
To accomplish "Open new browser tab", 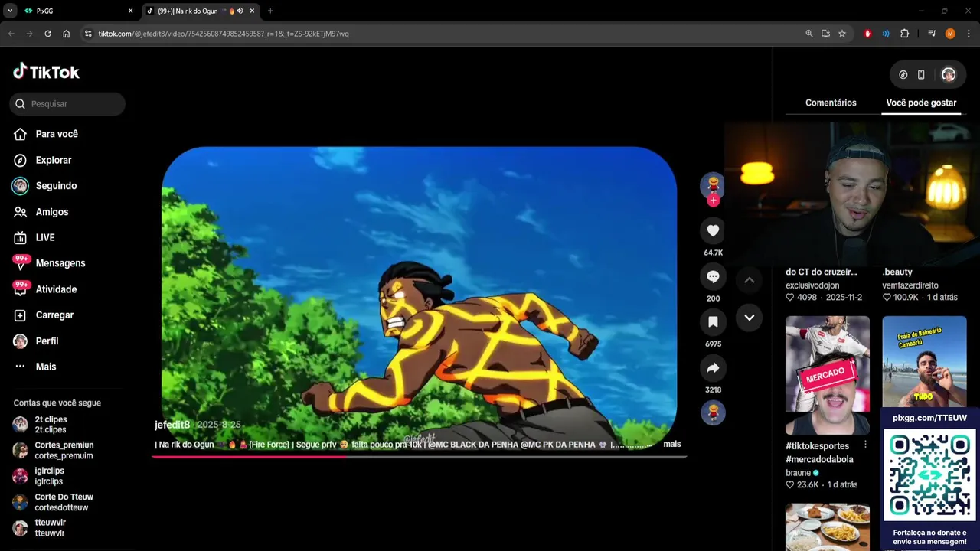I will click(x=270, y=11).
